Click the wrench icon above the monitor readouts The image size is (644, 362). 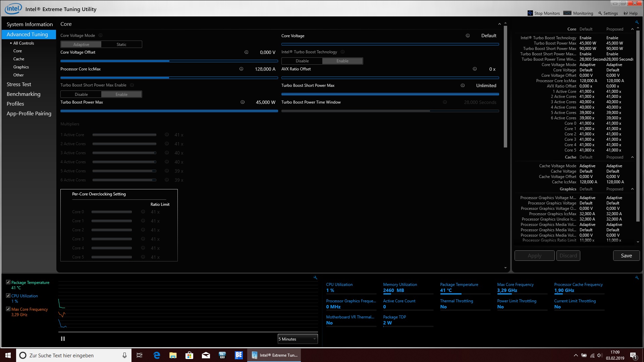point(637,278)
